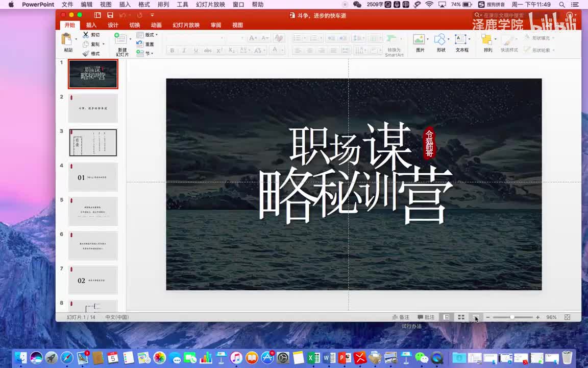The image size is (588, 368).
Task: Toggle the Underline formatting button
Action: click(196, 50)
